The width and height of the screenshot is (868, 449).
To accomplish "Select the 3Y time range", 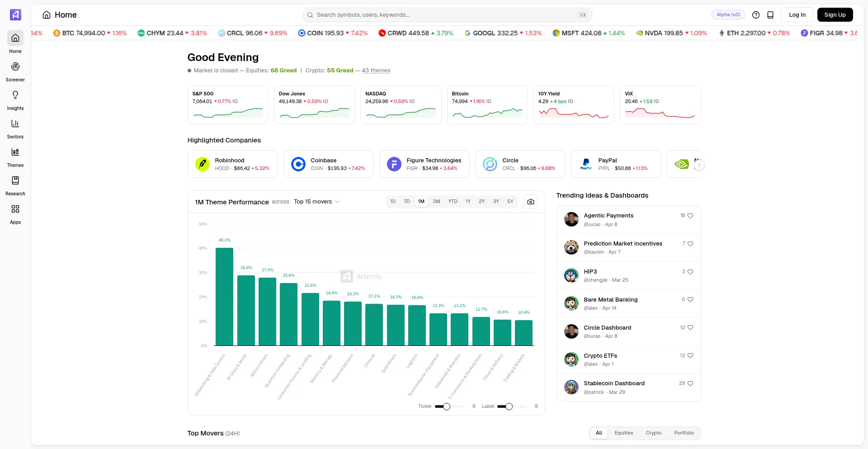I will pyautogui.click(x=496, y=202).
